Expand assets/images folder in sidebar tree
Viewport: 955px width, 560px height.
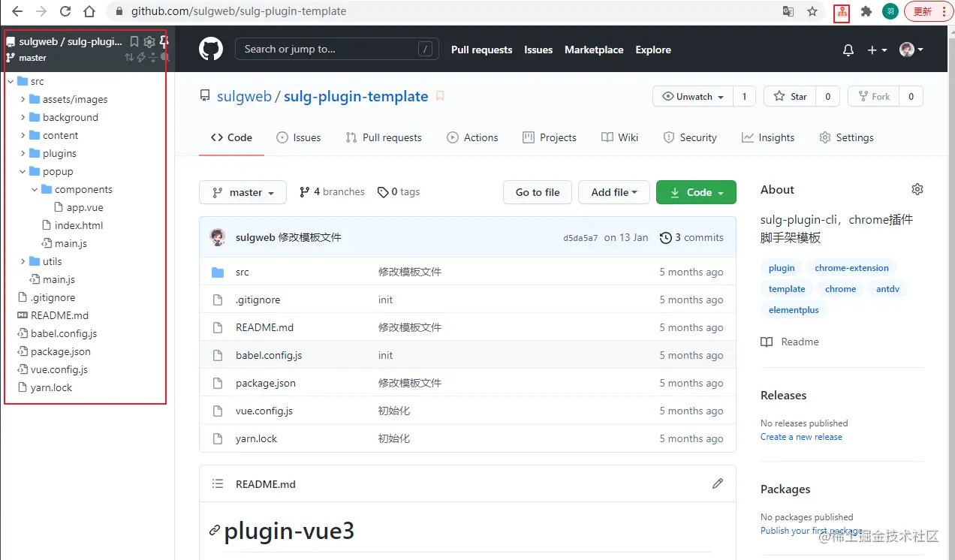[23, 99]
